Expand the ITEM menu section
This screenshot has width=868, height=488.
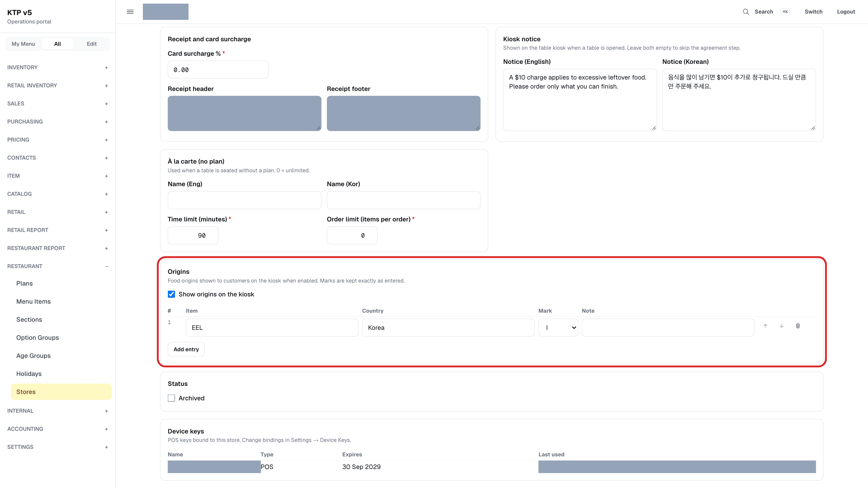click(x=58, y=176)
